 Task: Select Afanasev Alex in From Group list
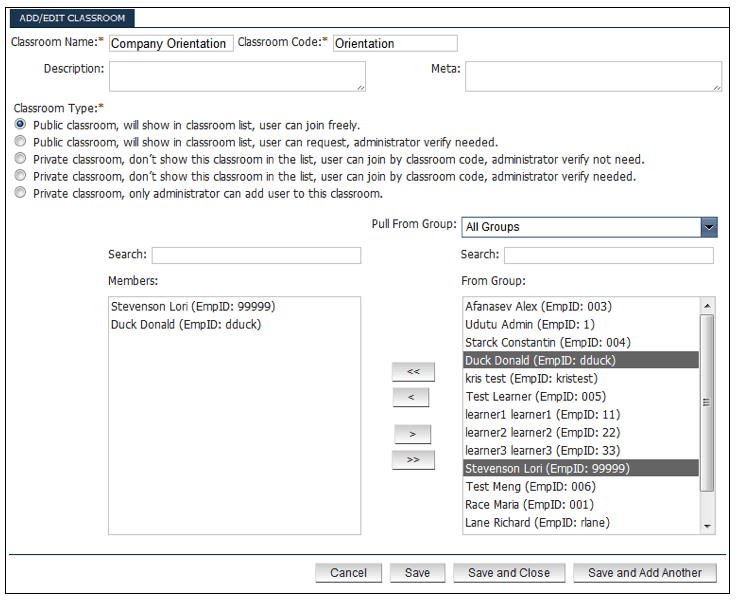point(538,307)
